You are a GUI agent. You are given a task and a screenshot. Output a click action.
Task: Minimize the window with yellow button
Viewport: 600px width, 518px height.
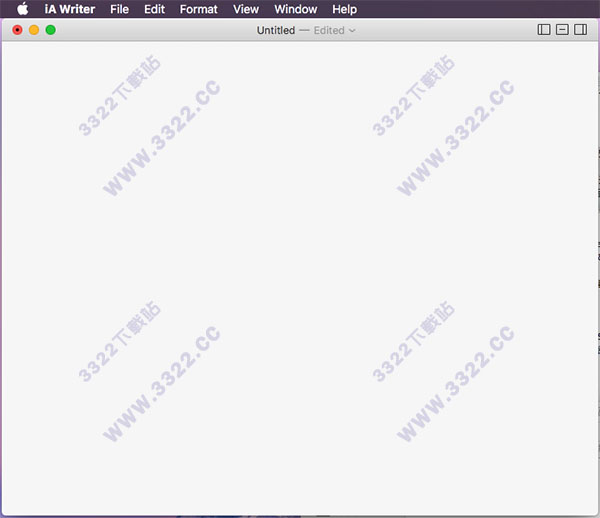pyautogui.click(x=34, y=30)
